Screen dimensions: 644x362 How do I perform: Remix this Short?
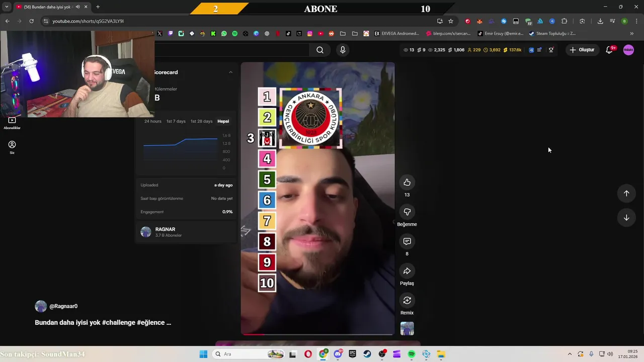tap(407, 300)
